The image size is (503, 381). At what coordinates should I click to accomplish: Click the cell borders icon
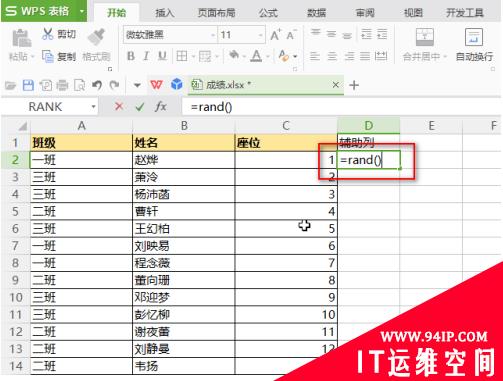[182, 56]
